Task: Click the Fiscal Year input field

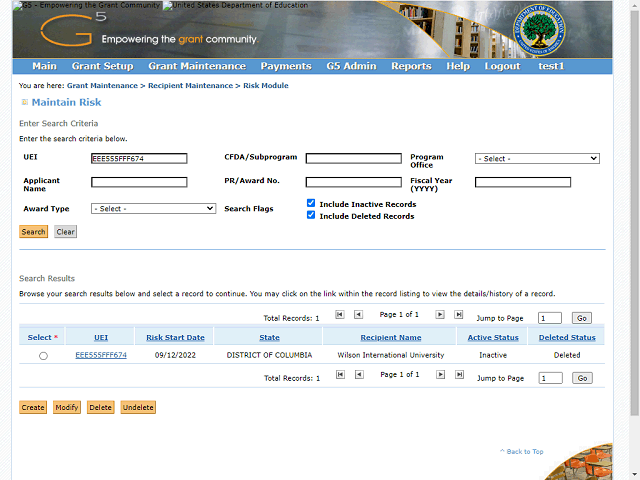Action: coord(522,182)
